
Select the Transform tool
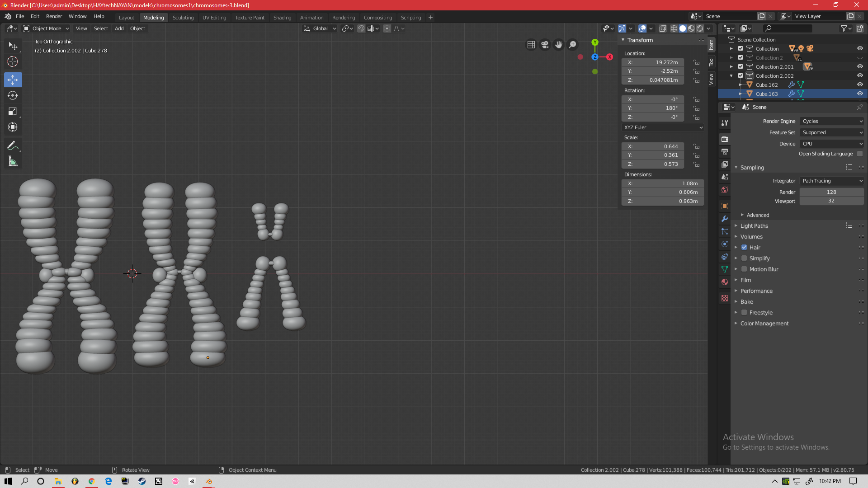(13, 127)
